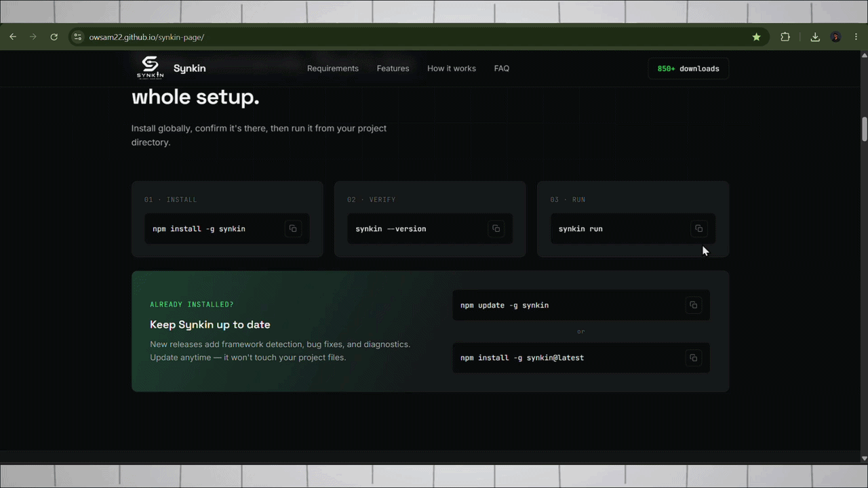Go forward in browser history

click(33, 37)
